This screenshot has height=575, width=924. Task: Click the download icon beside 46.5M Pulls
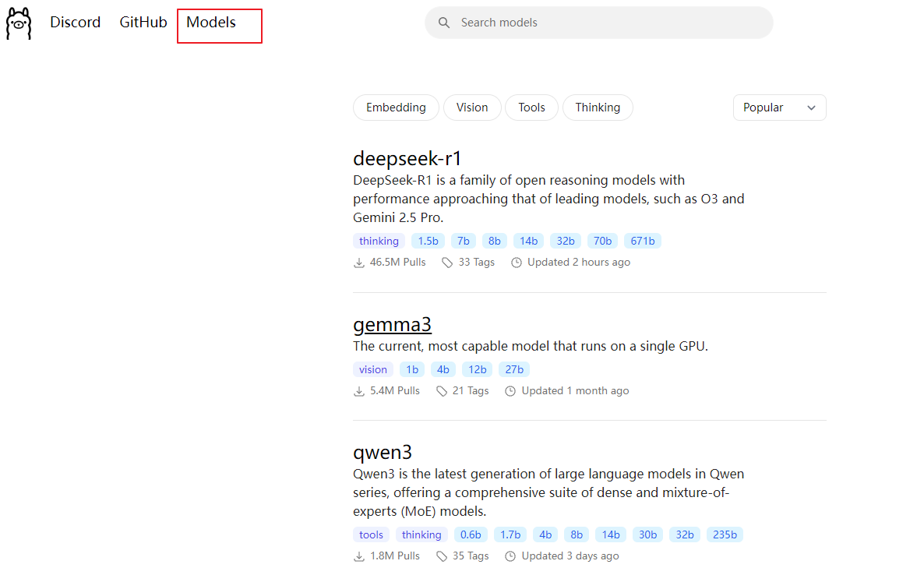coord(359,263)
